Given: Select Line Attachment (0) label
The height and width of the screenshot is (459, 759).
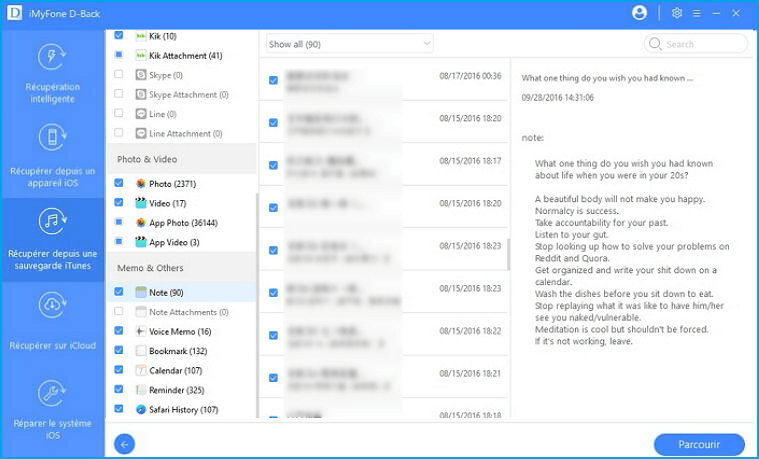Looking at the screenshot, I should pyautogui.click(x=186, y=134).
